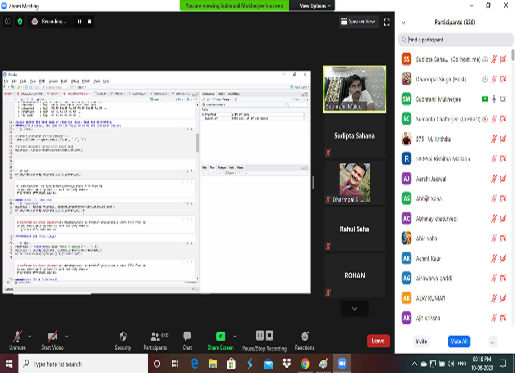This screenshot has height=373, width=515.
Task: Open the Chat bubble icon
Action: point(187,336)
